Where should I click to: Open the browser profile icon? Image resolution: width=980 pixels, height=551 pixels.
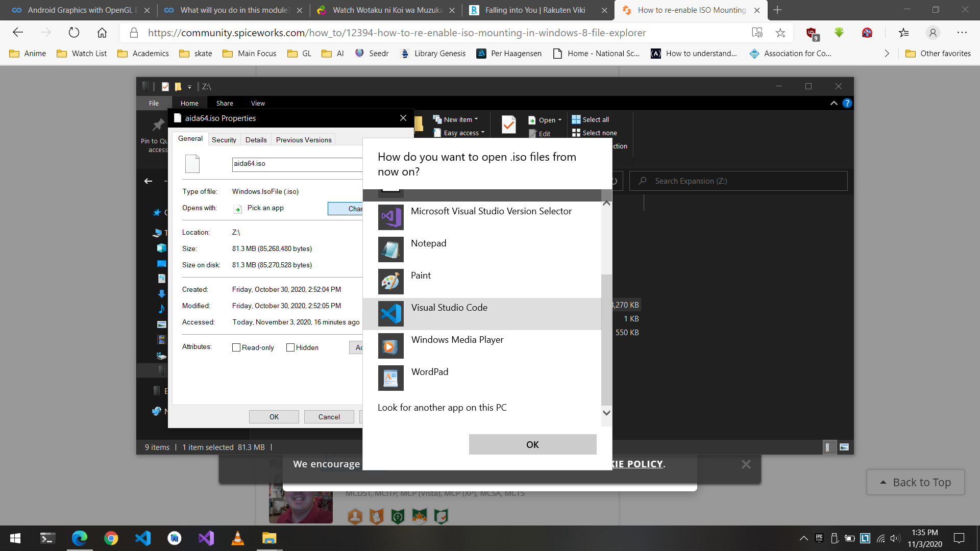click(933, 33)
